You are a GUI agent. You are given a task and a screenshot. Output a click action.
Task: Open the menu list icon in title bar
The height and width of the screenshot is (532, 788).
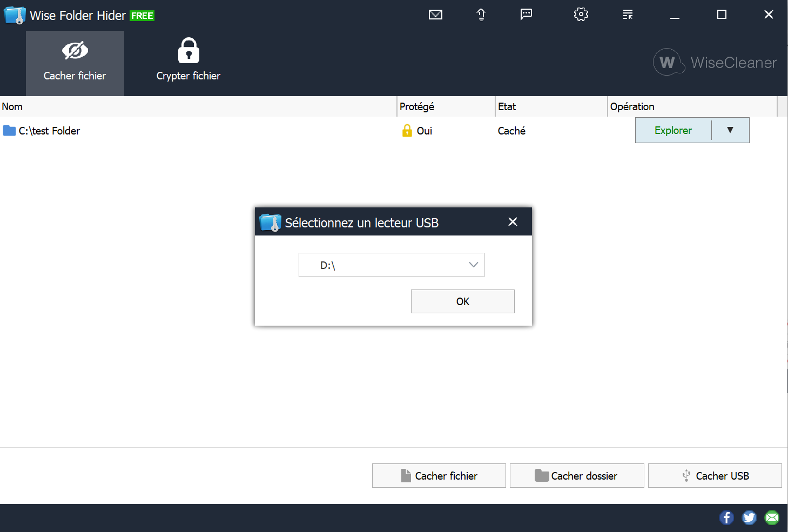(x=628, y=15)
